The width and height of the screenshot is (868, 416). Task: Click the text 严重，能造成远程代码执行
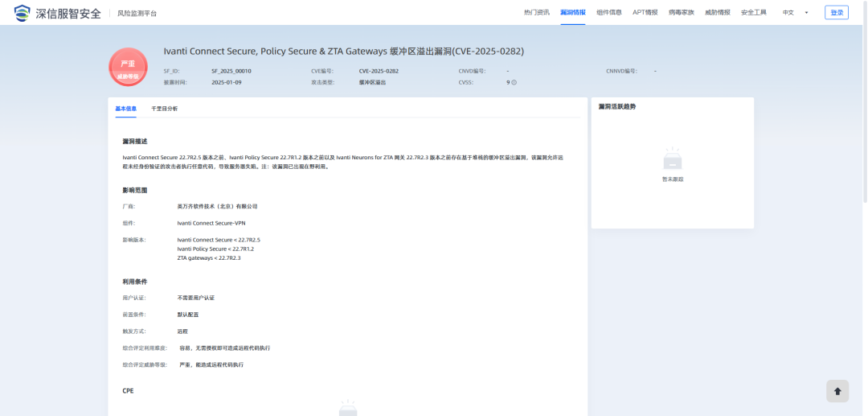211,365
